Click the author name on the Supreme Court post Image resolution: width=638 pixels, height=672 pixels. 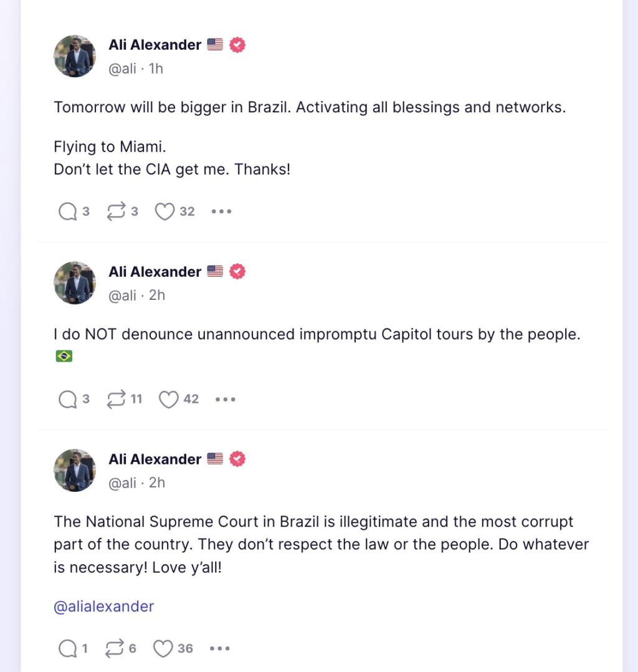(155, 459)
